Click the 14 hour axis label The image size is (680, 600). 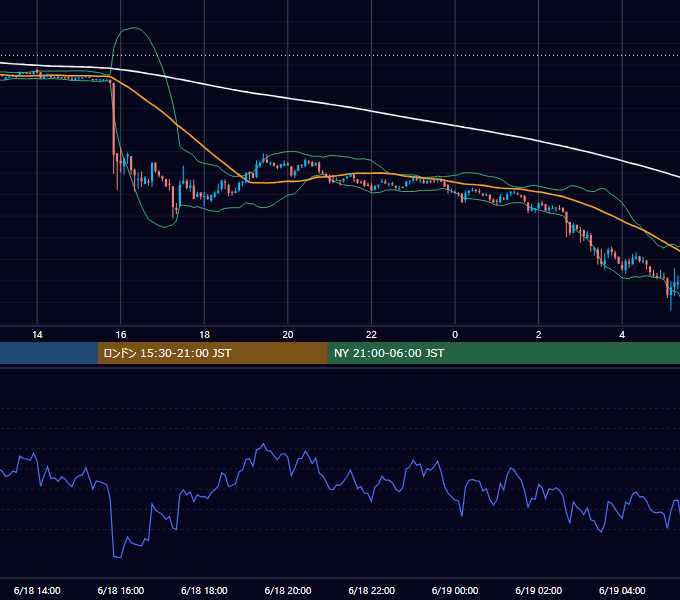37,335
